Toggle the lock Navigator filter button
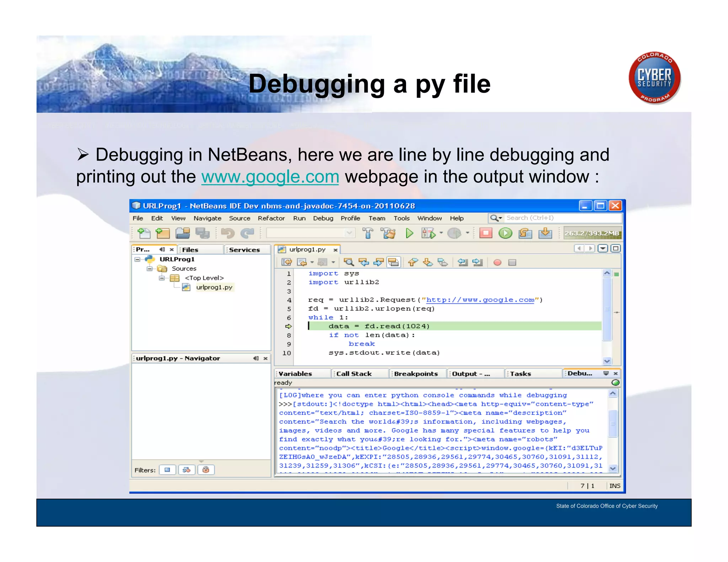 [206, 470]
